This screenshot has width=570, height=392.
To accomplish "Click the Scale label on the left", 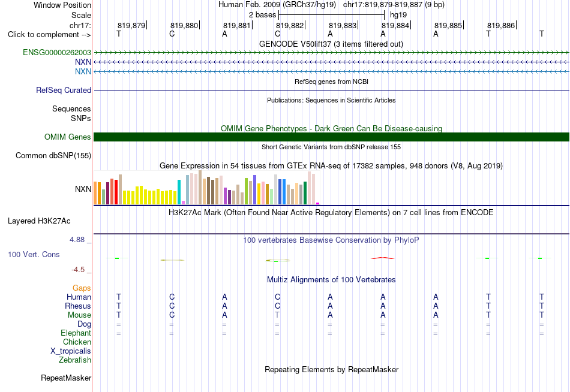I will point(81,15).
